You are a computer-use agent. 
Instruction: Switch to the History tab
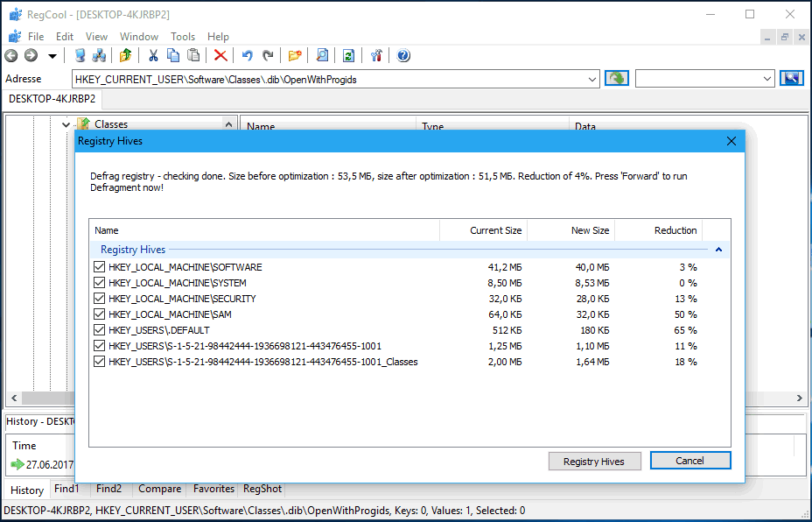pyautogui.click(x=27, y=490)
